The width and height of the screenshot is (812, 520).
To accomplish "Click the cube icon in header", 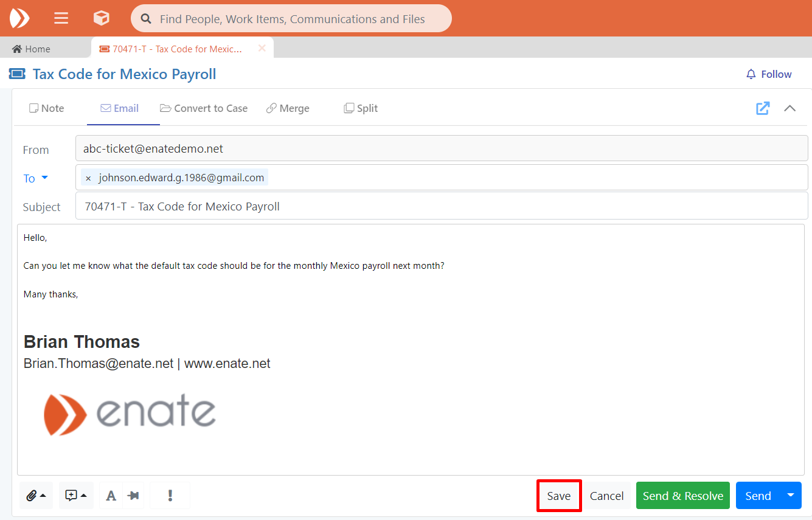I will pos(101,18).
